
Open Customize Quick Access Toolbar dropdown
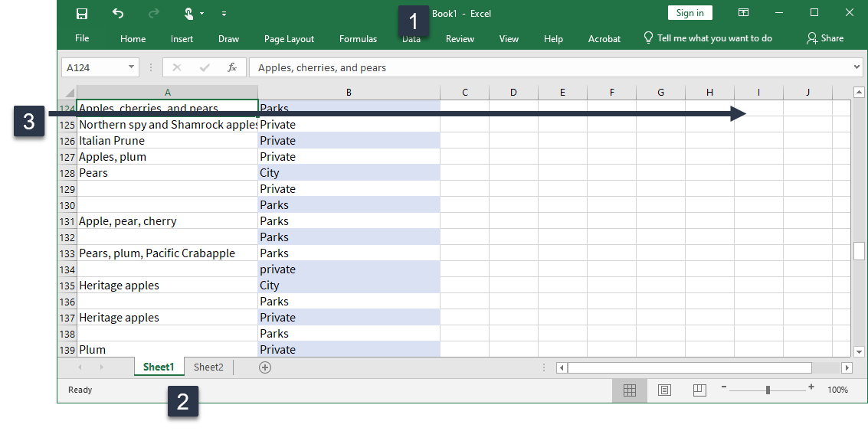point(224,14)
